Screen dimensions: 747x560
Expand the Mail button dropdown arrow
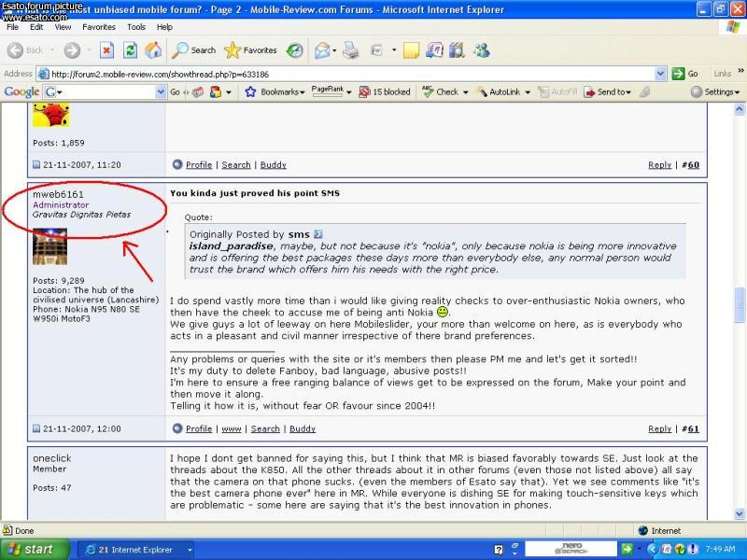coord(334,50)
